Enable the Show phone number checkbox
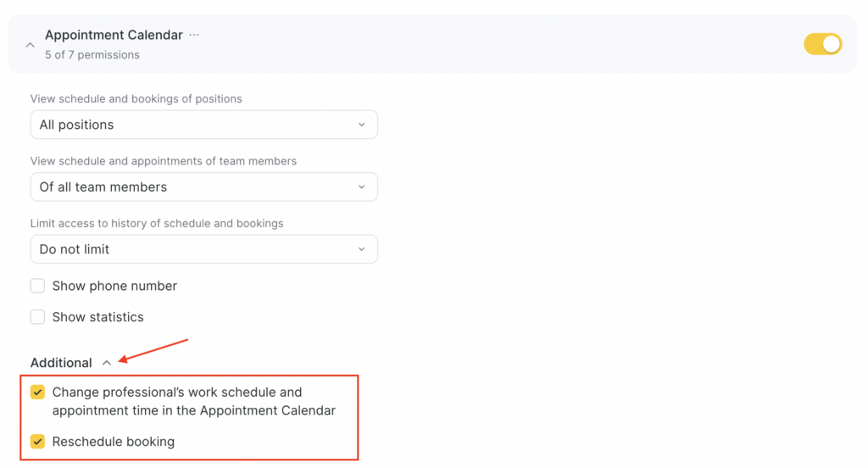Image resolution: width=868 pixels, height=468 pixels. (37, 286)
